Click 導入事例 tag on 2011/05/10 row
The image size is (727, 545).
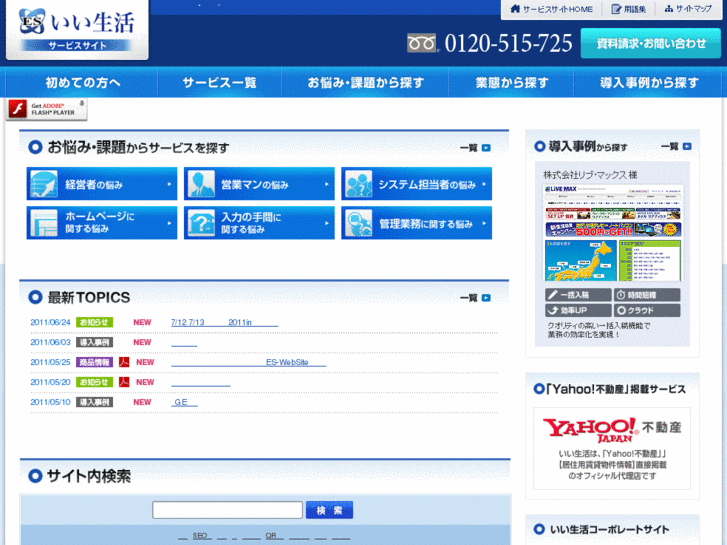pyautogui.click(x=95, y=402)
